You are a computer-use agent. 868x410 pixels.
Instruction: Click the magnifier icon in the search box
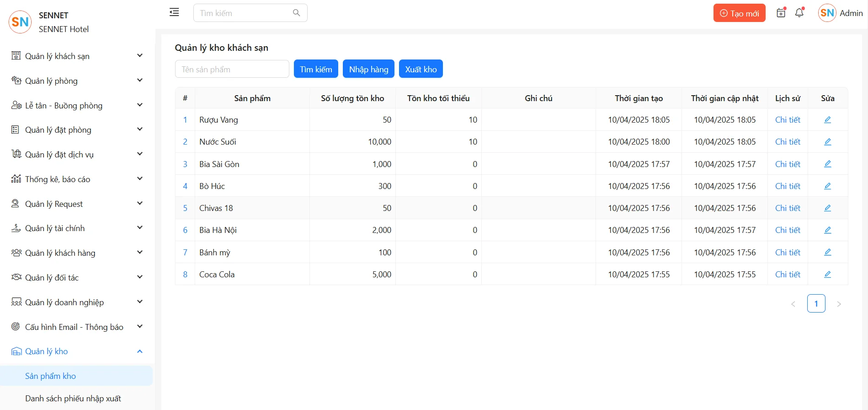[296, 13]
